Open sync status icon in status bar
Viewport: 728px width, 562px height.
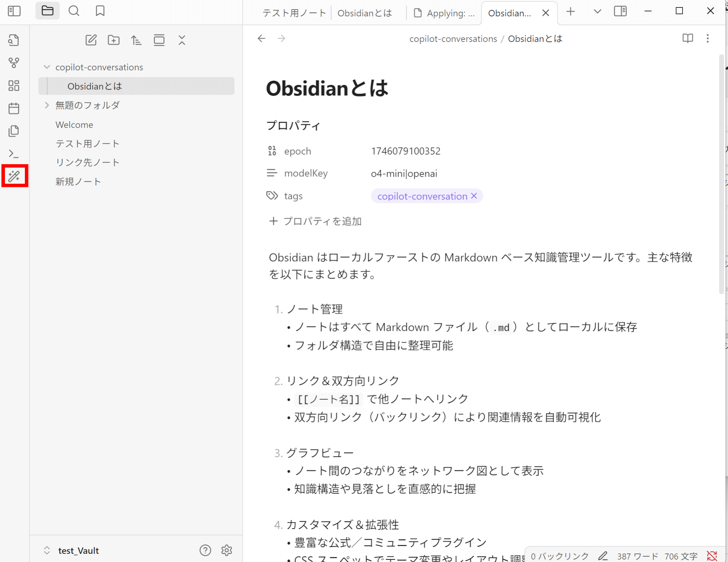click(x=712, y=556)
